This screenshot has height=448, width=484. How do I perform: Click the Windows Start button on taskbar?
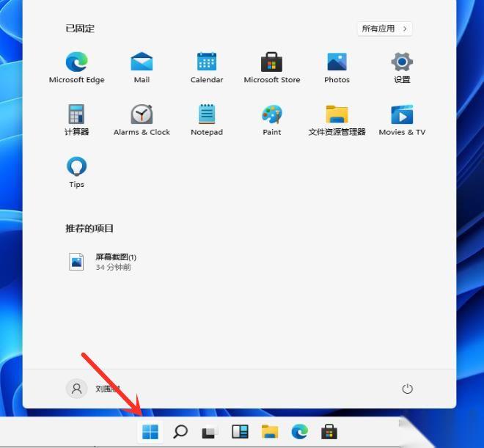pyautogui.click(x=150, y=432)
